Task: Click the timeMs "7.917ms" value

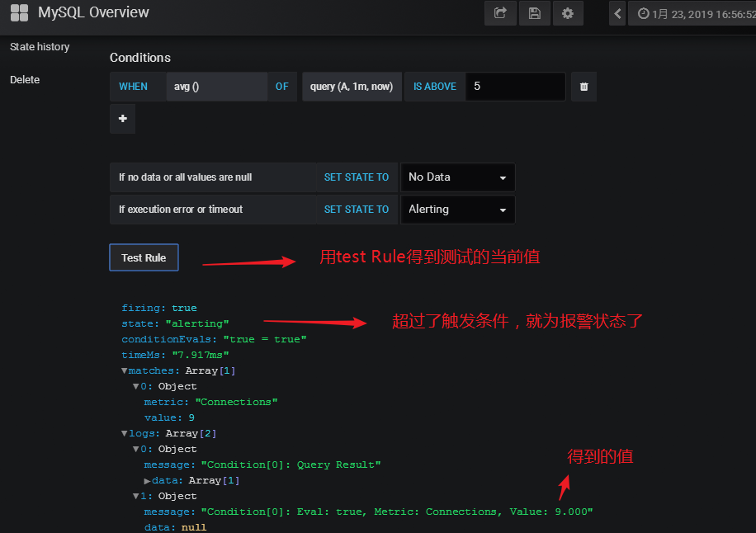Action: coord(201,355)
